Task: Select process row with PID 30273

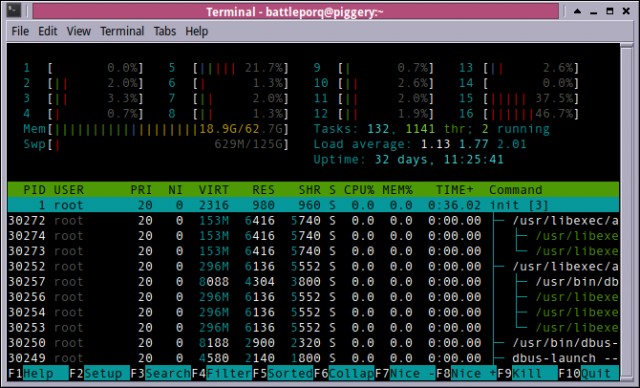Action: click(x=313, y=251)
